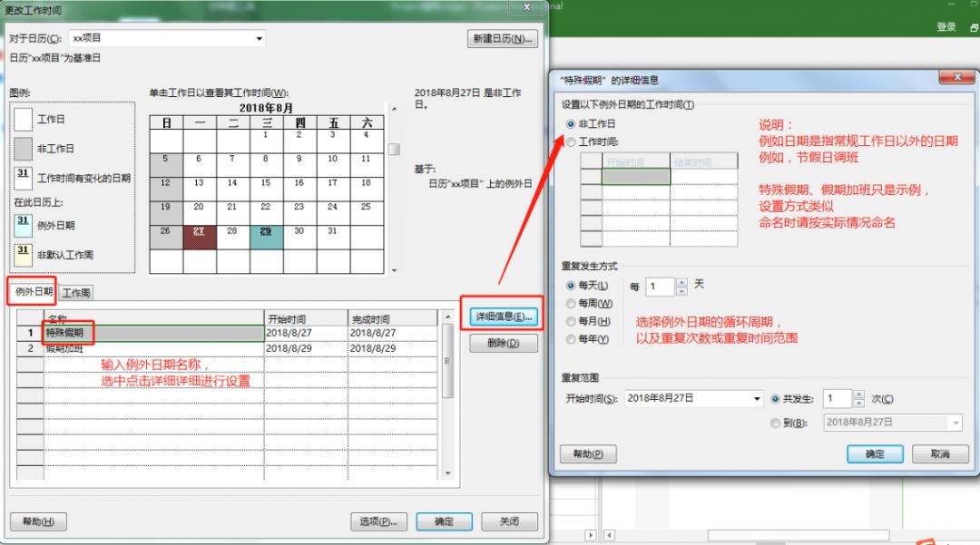Select 每周(W) recurrence option
The width and height of the screenshot is (980, 545).
(x=570, y=304)
